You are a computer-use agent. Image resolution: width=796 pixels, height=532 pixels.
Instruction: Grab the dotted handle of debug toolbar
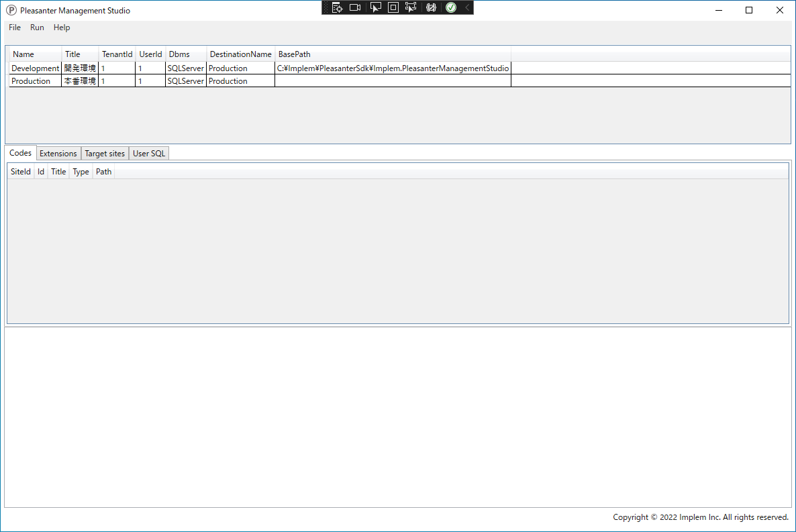click(x=326, y=7)
